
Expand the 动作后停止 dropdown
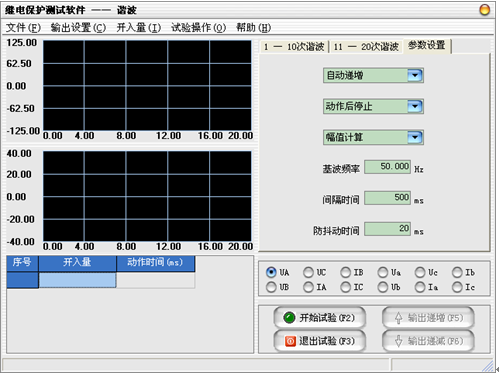click(415, 106)
